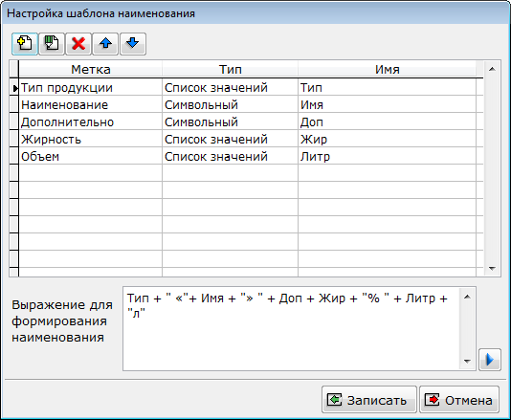The image size is (511, 420).
Task: Select the Жирность row
Action: [x=248, y=140]
